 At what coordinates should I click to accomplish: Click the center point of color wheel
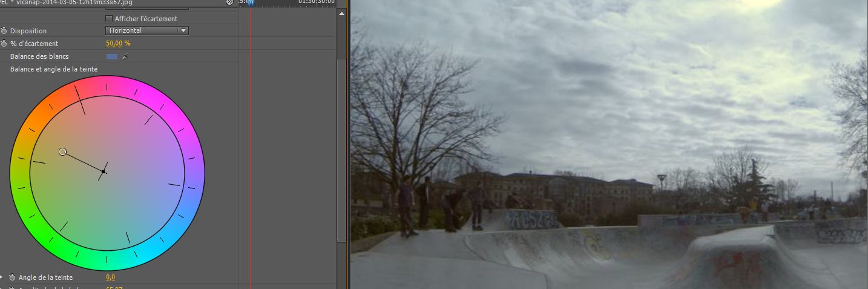[x=104, y=173]
